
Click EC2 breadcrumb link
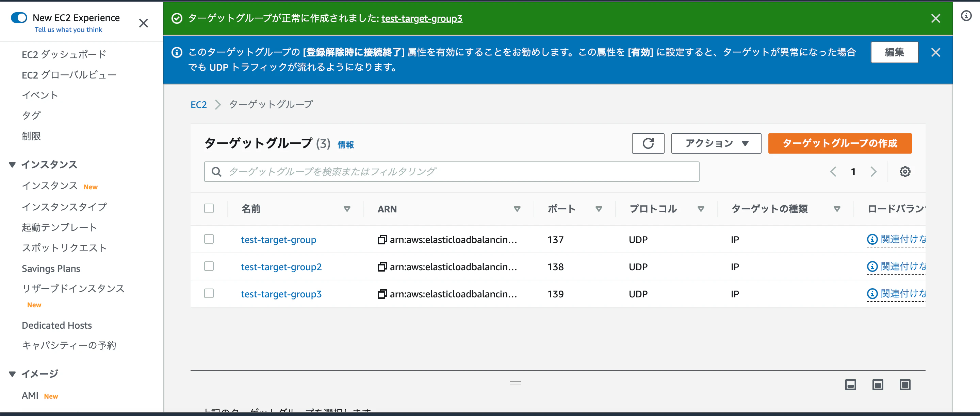coord(199,104)
